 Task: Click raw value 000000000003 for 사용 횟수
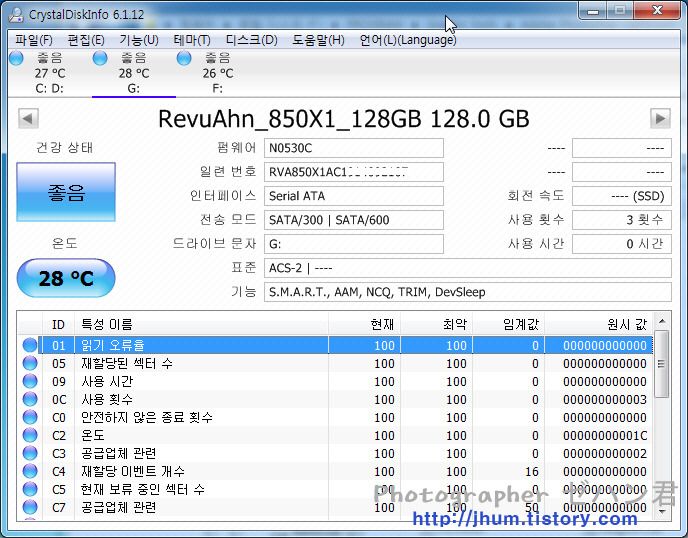605,400
